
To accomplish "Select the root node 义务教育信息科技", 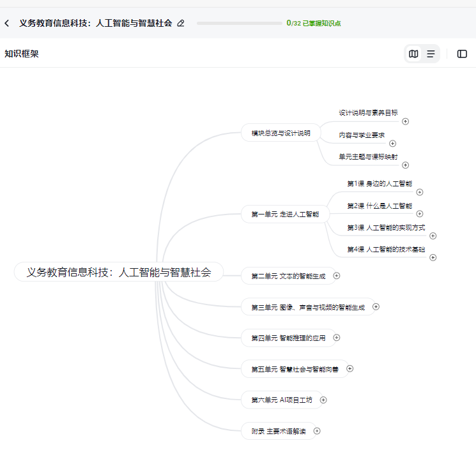I will click(119, 272).
